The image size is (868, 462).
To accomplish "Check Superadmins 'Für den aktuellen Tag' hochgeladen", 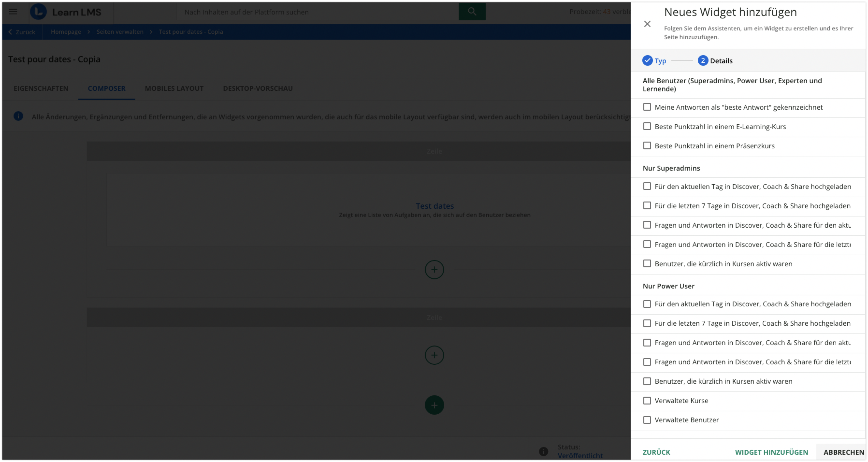I will [647, 186].
